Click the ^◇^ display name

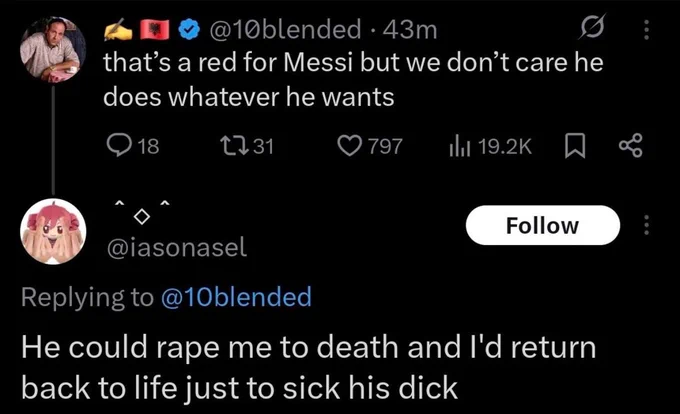point(141,212)
